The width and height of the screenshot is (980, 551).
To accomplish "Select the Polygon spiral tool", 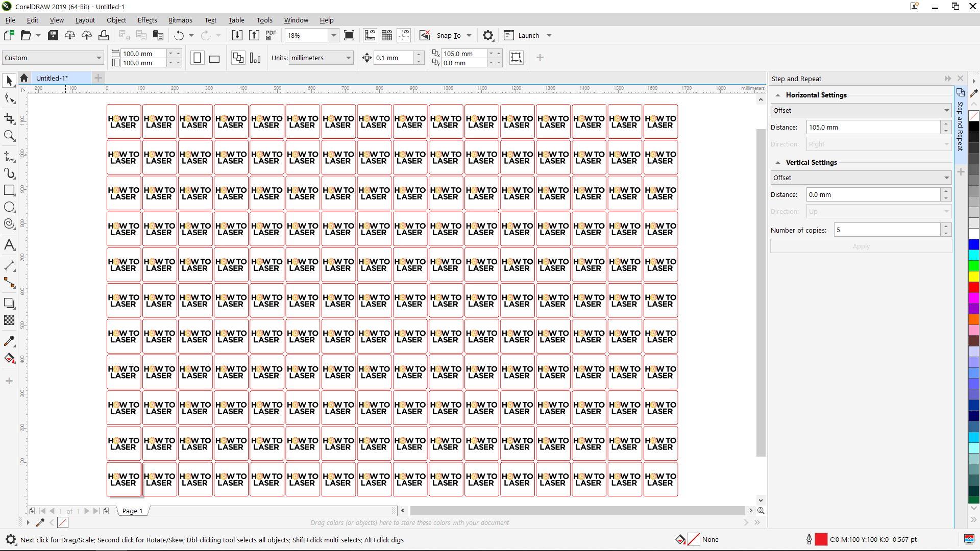I will click(x=9, y=224).
